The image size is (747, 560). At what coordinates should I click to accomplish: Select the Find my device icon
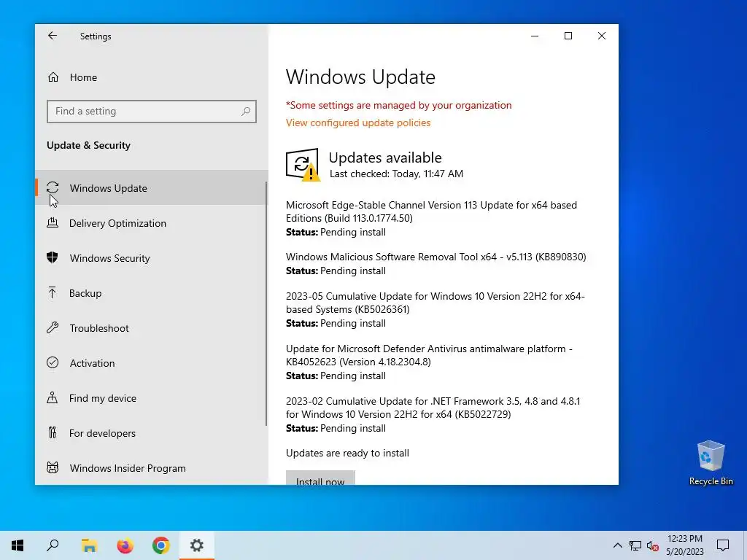pyautogui.click(x=53, y=397)
